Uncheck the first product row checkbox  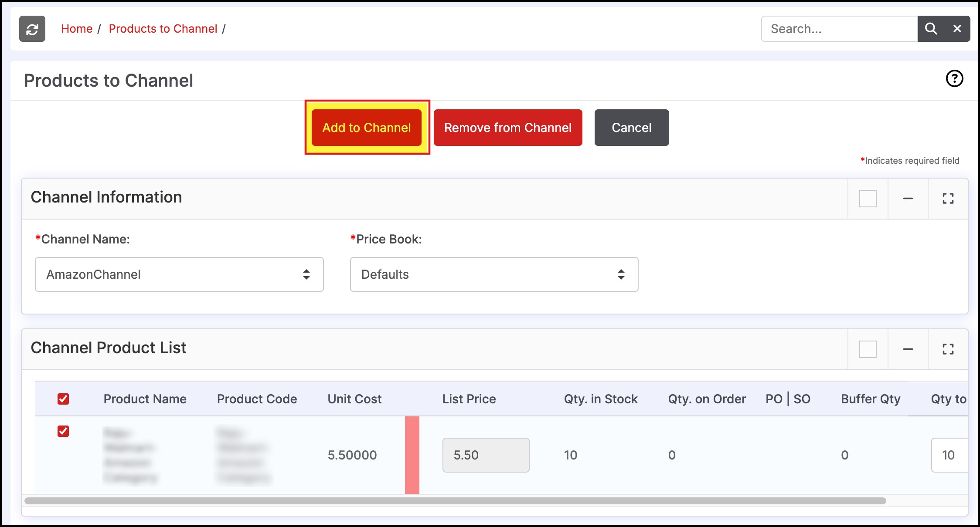pos(63,431)
